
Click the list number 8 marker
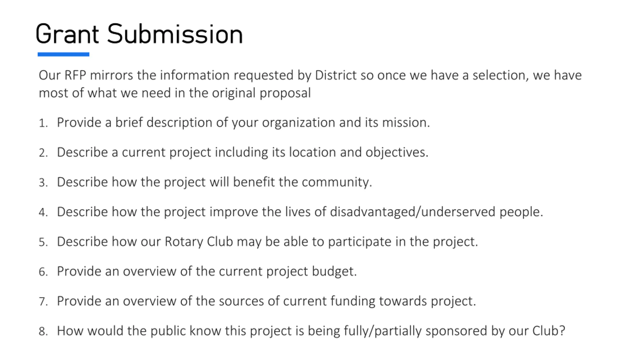point(43,331)
